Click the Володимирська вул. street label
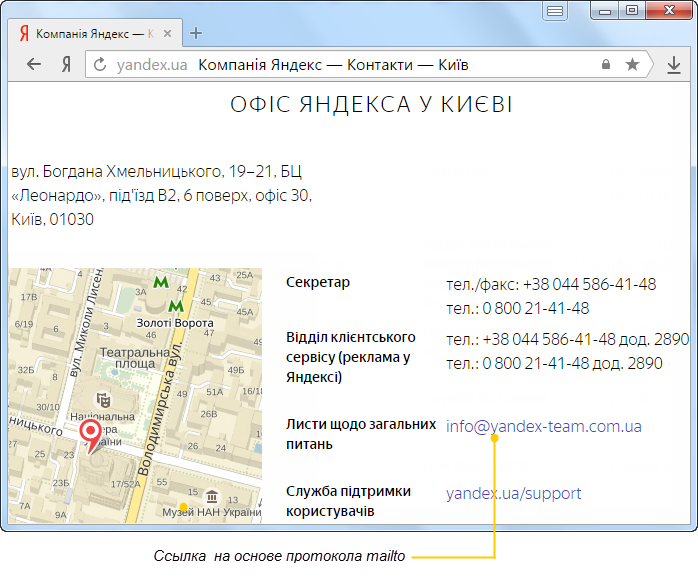The image size is (698, 580). point(160,410)
